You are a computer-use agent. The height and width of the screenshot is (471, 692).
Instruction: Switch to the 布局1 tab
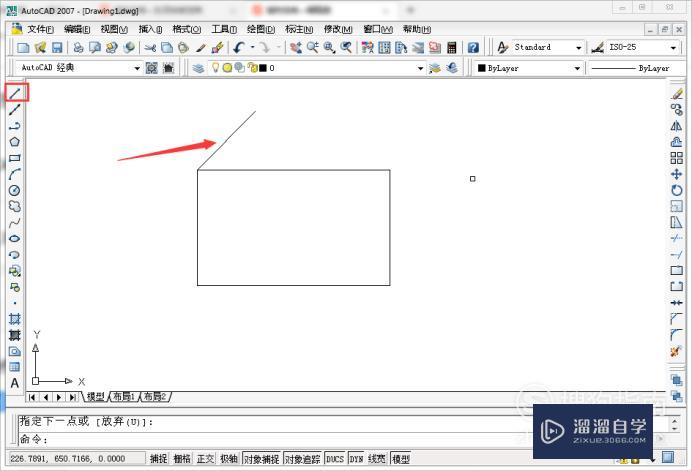click(124, 396)
